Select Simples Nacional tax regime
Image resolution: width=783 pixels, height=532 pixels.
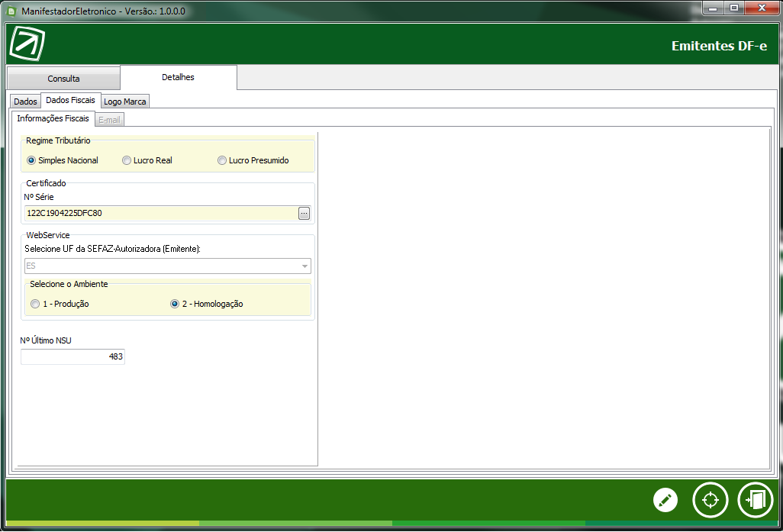(x=63, y=160)
